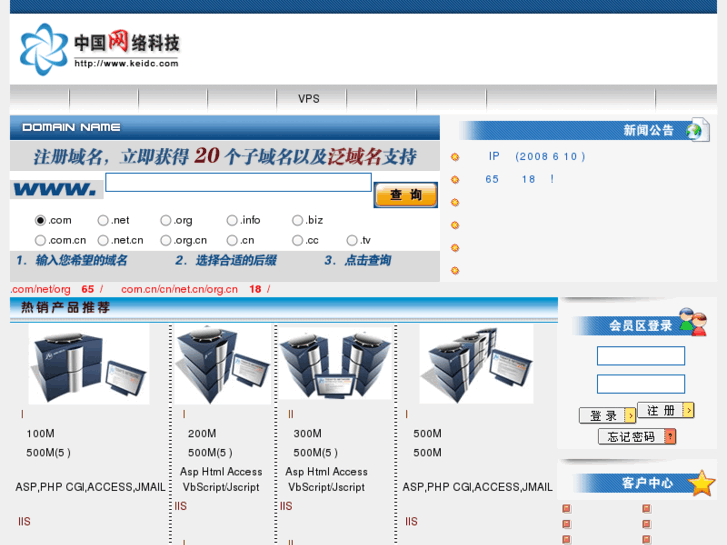Select the .cc radio button
Image resolution: width=727 pixels, height=545 pixels.
(297, 240)
